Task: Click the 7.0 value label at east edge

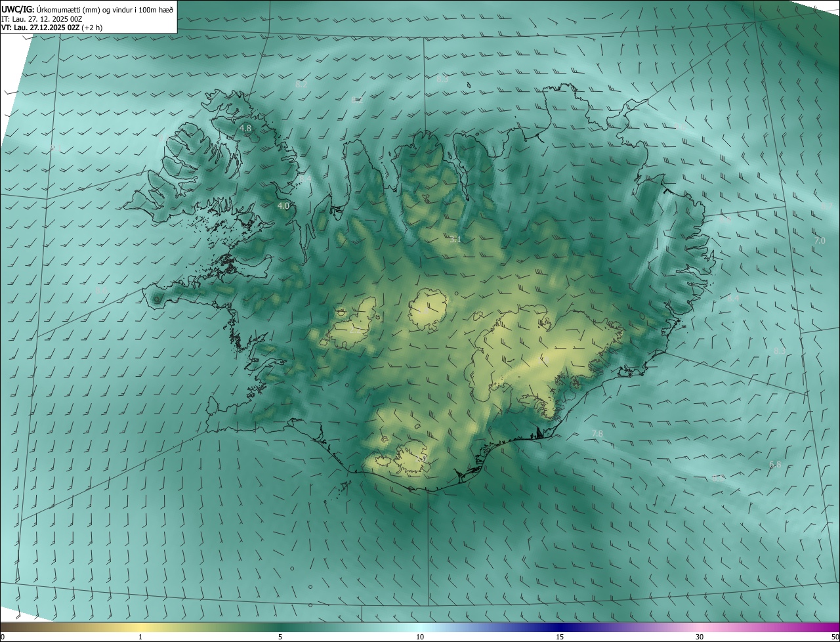Action: click(x=820, y=241)
